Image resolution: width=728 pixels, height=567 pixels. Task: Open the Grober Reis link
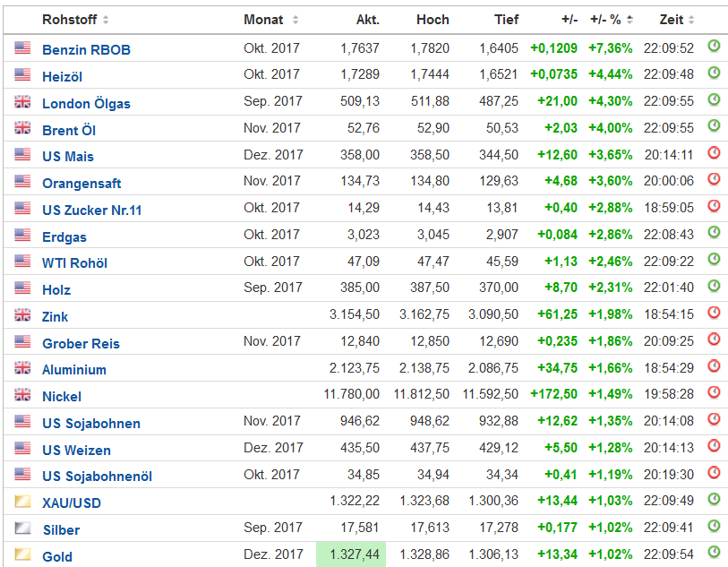(x=81, y=343)
